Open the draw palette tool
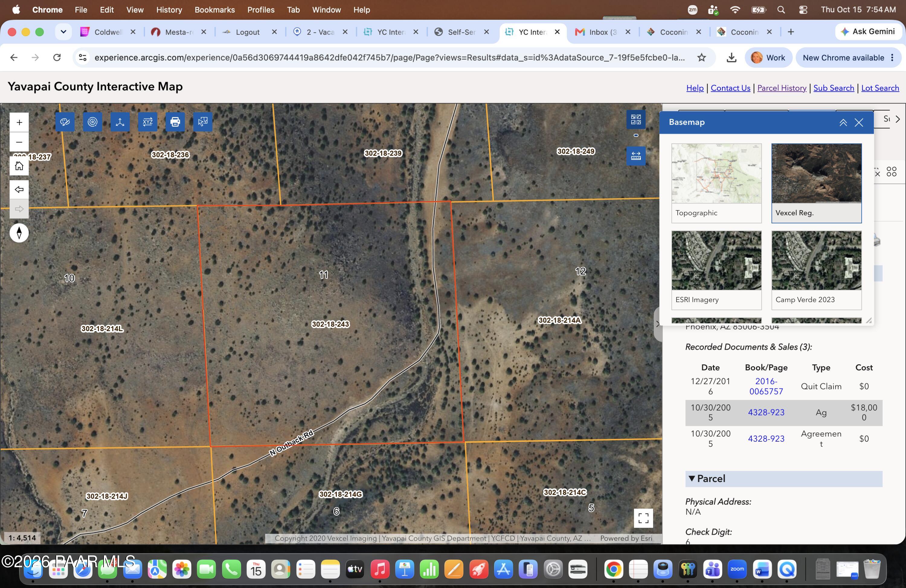The image size is (906, 588). [65, 122]
